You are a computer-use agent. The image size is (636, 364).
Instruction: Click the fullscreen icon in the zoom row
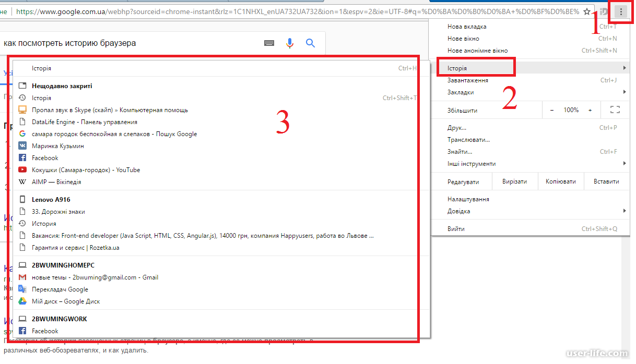point(615,110)
